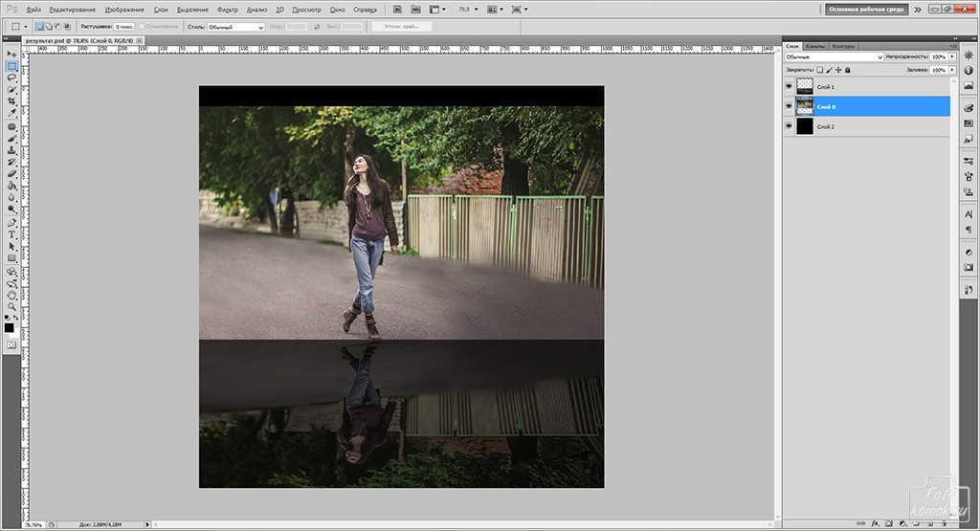The image size is (980, 531).
Task: Hide layer Слой 2 with eye icon
Action: point(789,126)
